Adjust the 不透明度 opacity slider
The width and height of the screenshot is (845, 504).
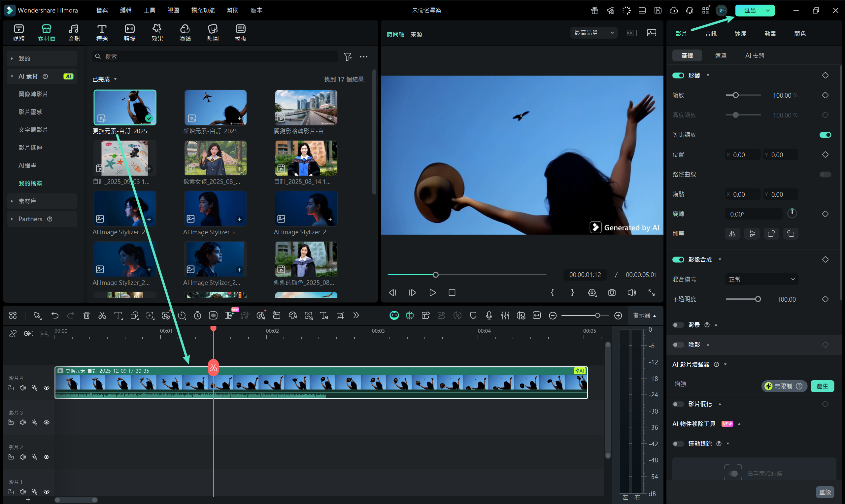[758, 299]
